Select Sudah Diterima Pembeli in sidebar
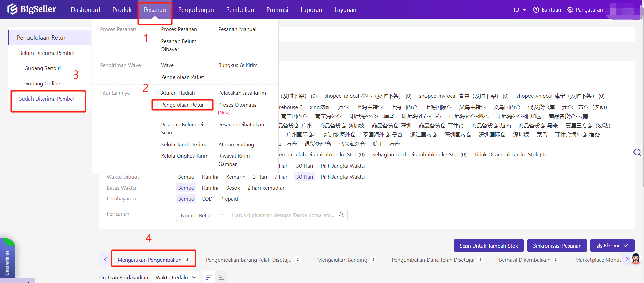 pyautogui.click(x=47, y=99)
